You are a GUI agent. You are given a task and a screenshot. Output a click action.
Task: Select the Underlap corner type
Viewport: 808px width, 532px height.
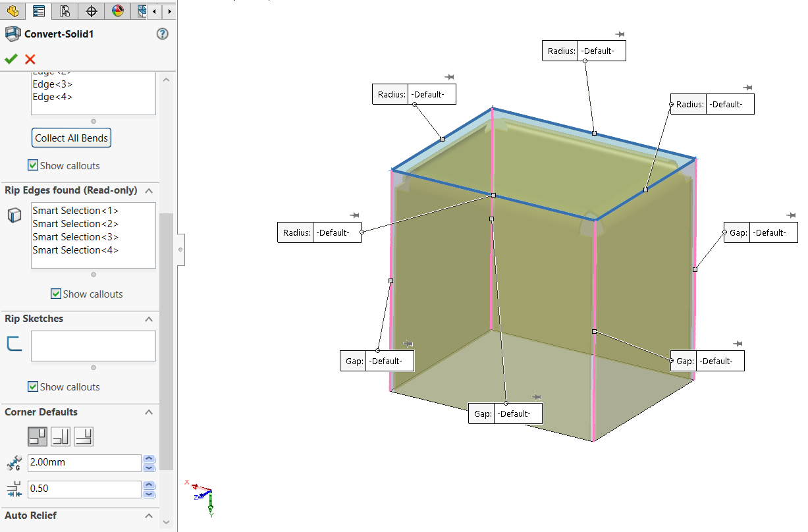pos(84,436)
